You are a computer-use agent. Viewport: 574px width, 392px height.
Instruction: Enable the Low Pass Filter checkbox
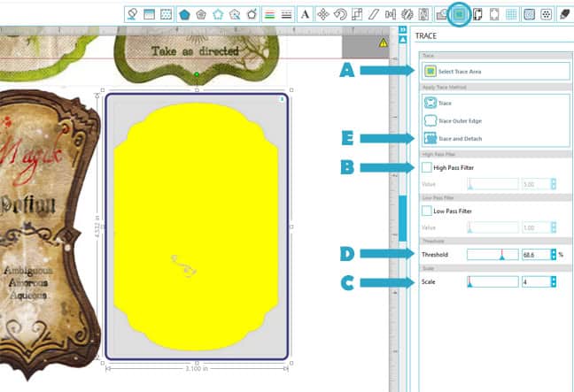427,211
